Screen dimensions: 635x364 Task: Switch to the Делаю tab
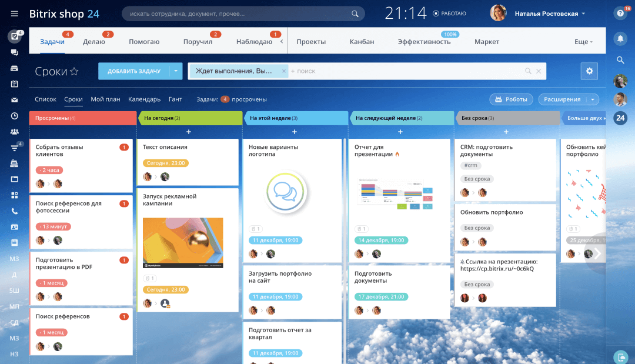point(94,42)
